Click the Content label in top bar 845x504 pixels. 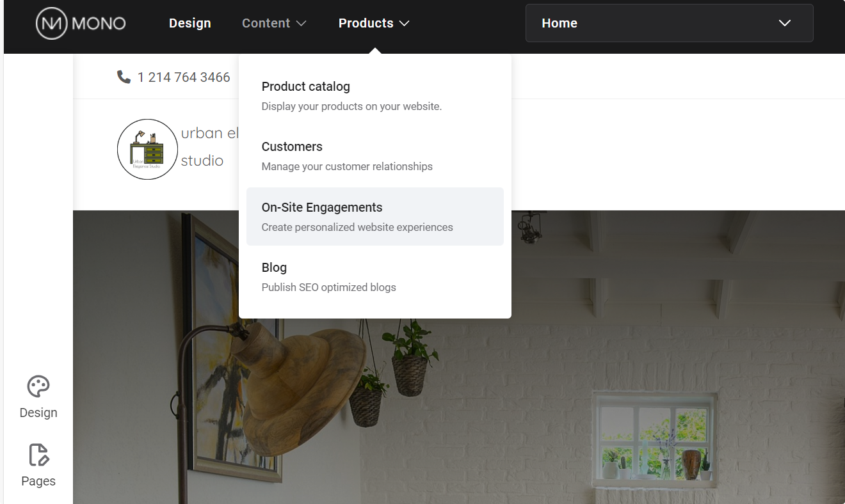click(266, 23)
